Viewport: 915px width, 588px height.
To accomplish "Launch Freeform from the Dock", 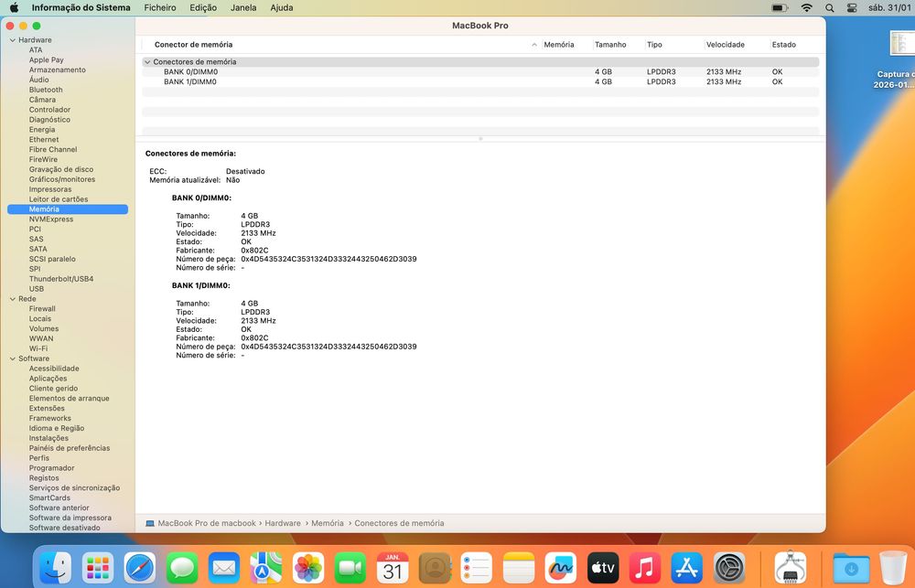I will [561, 567].
